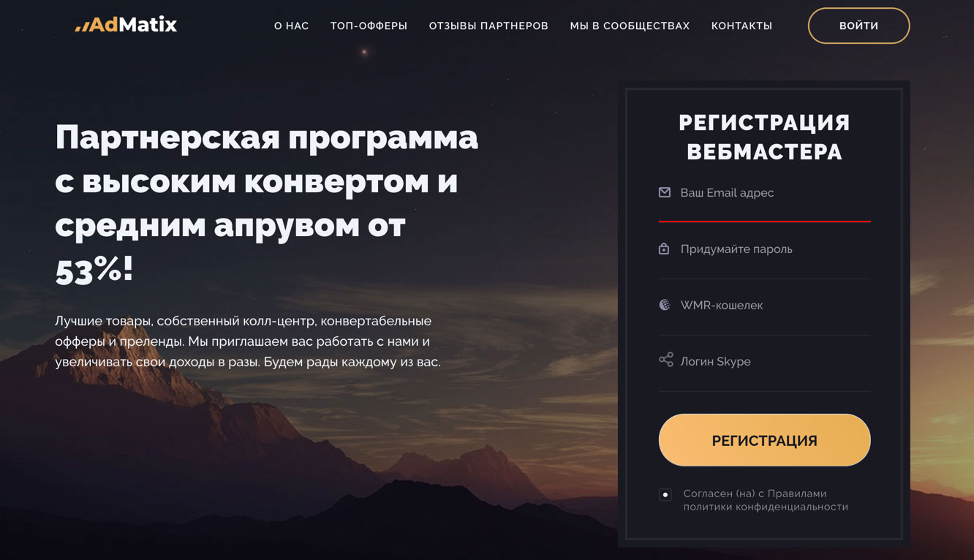Go to ТОП-ОФФЕРЫ section

coord(369,26)
